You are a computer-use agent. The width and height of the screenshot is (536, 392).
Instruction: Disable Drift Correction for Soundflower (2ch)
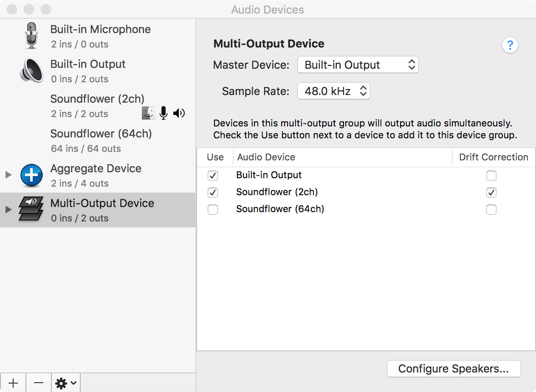pyautogui.click(x=491, y=192)
